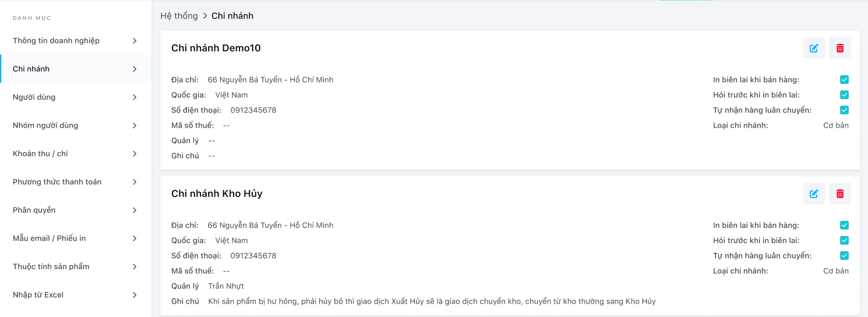Screen dimensions: 868x317
Task: Open Khoản thu / chi menu item
Action: [x=40, y=154]
